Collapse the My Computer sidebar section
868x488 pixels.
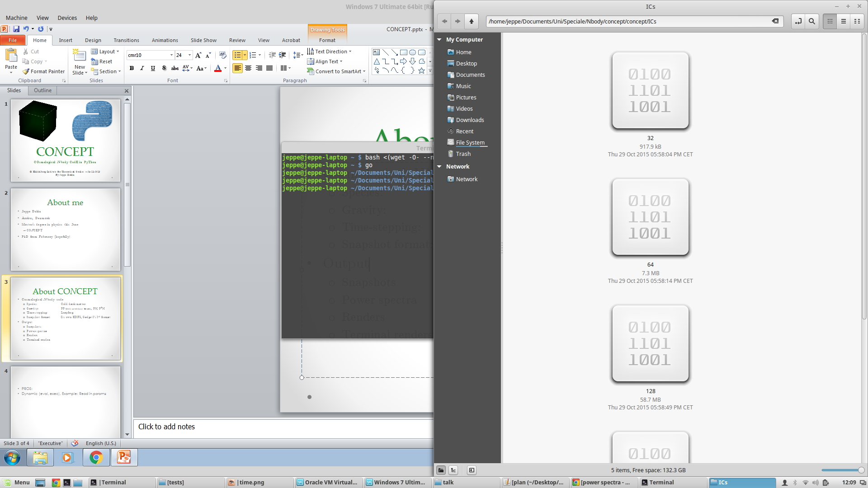coord(439,40)
